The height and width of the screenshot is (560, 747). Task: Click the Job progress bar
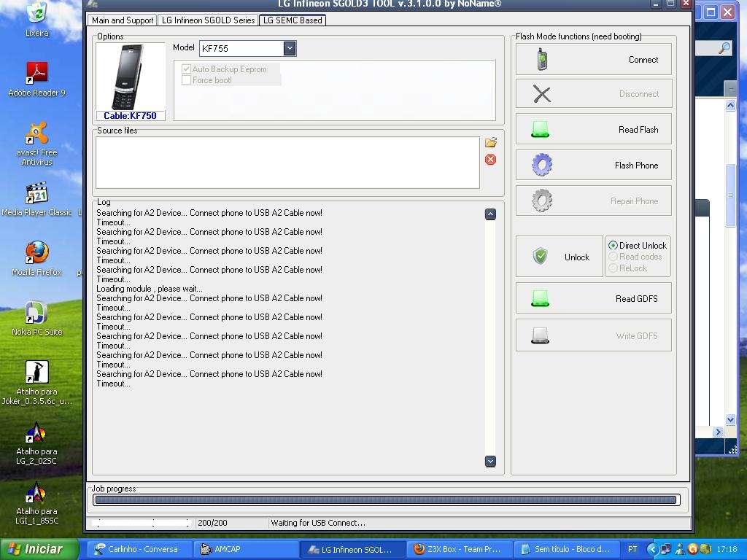(387, 499)
